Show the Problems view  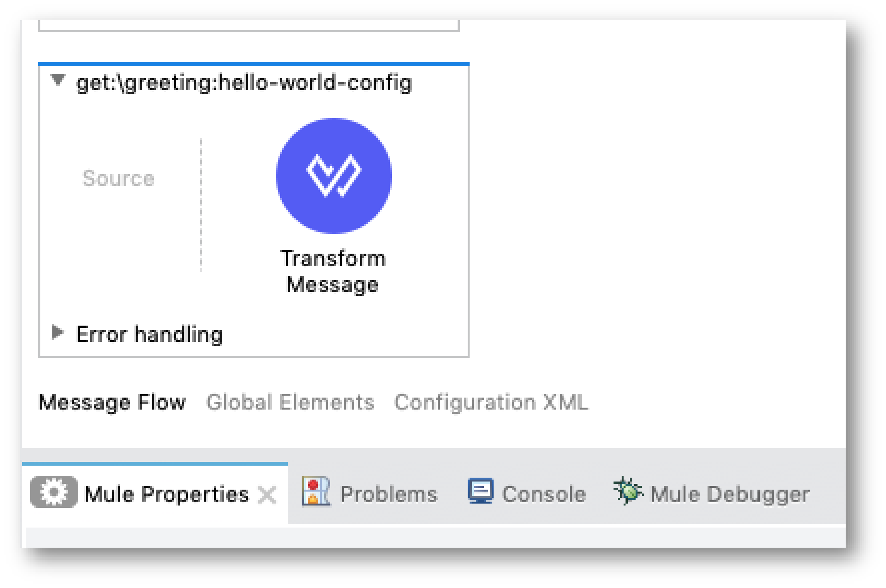[x=389, y=493]
